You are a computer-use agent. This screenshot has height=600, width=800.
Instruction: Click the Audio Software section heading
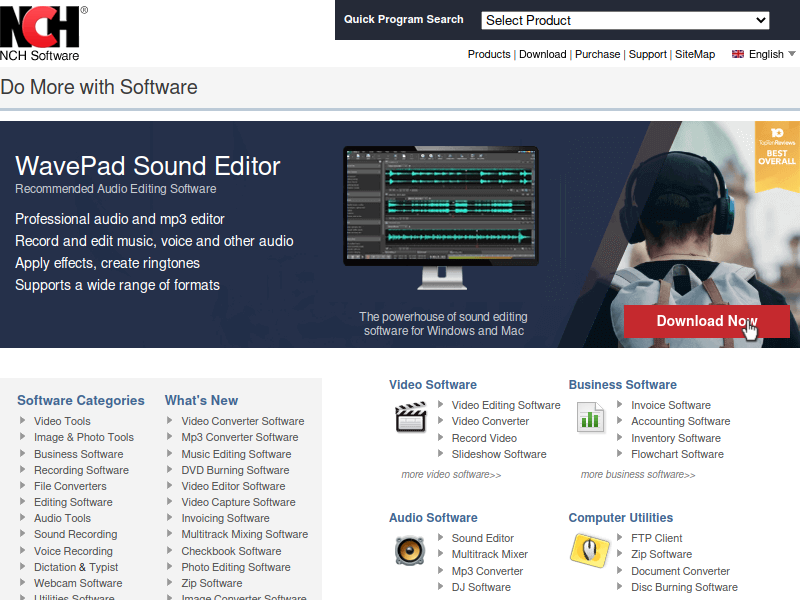(x=433, y=518)
